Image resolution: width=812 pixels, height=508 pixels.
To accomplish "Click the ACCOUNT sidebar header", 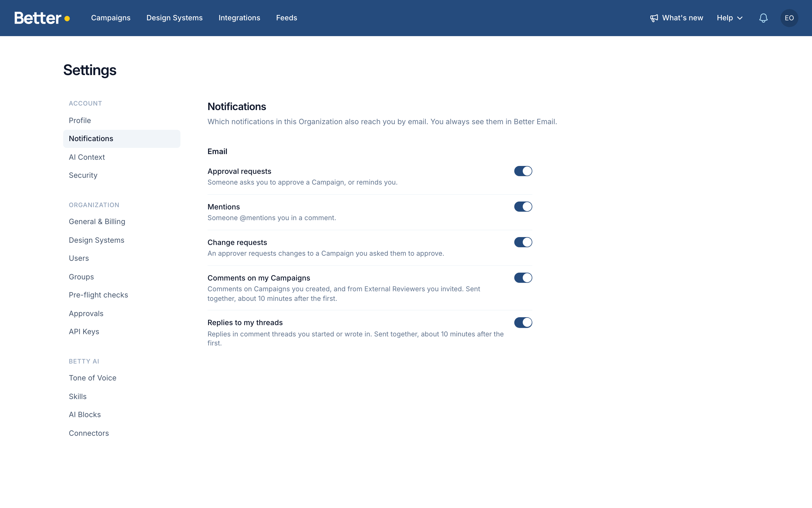I will tap(85, 104).
